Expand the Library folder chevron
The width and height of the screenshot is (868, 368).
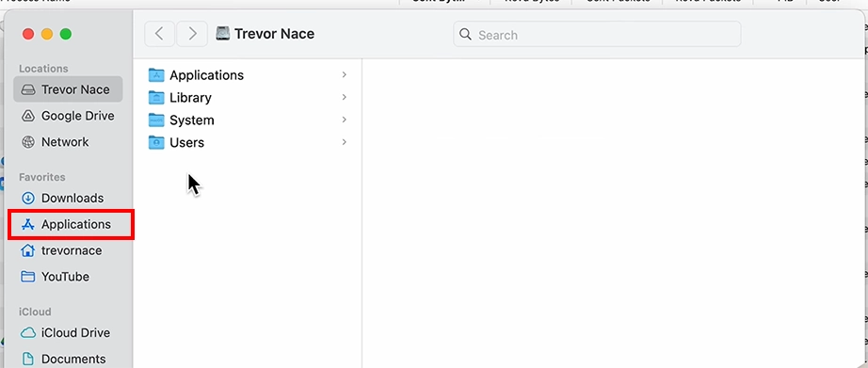click(345, 97)
